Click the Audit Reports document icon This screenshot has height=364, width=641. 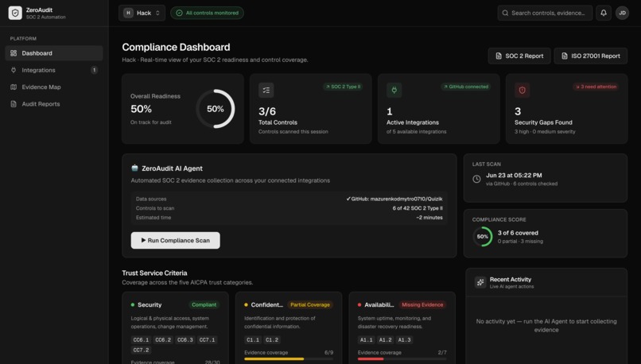[x=14, y=104]
